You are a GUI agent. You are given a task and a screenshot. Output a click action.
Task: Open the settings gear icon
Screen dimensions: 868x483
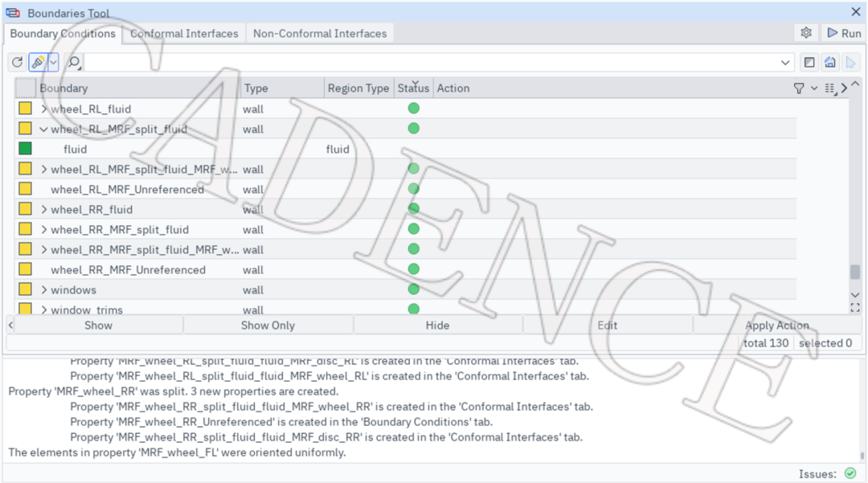806,33
